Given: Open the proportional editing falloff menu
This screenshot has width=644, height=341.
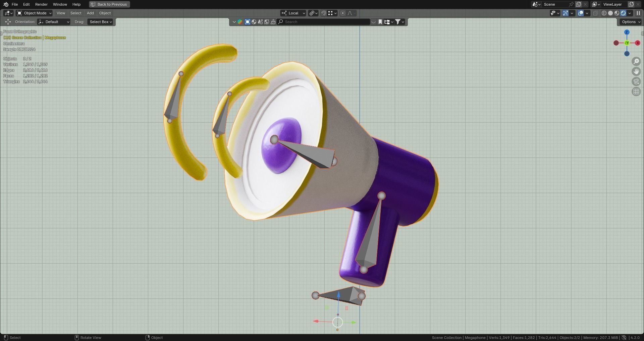Looking at the screenshot, I should [351, 13].
